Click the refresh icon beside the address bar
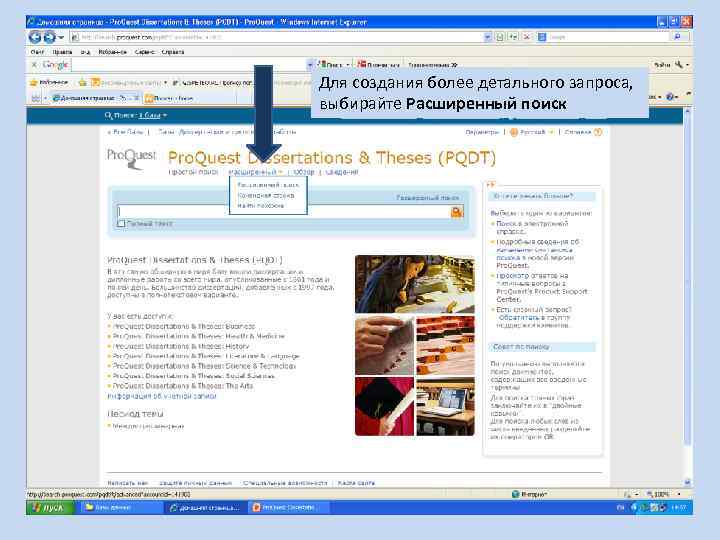 click(x=513, y=37)
